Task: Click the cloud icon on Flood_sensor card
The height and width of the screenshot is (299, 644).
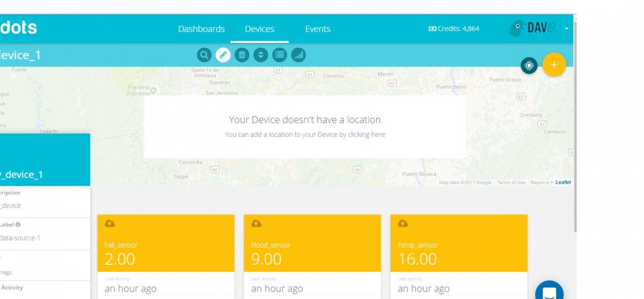Action: tap(256, 223)
